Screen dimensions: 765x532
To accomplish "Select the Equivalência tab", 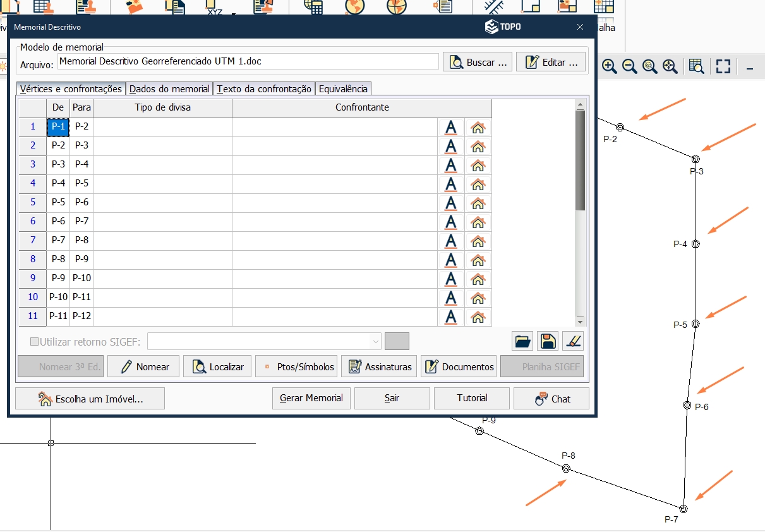I will [x=343, y=88].
